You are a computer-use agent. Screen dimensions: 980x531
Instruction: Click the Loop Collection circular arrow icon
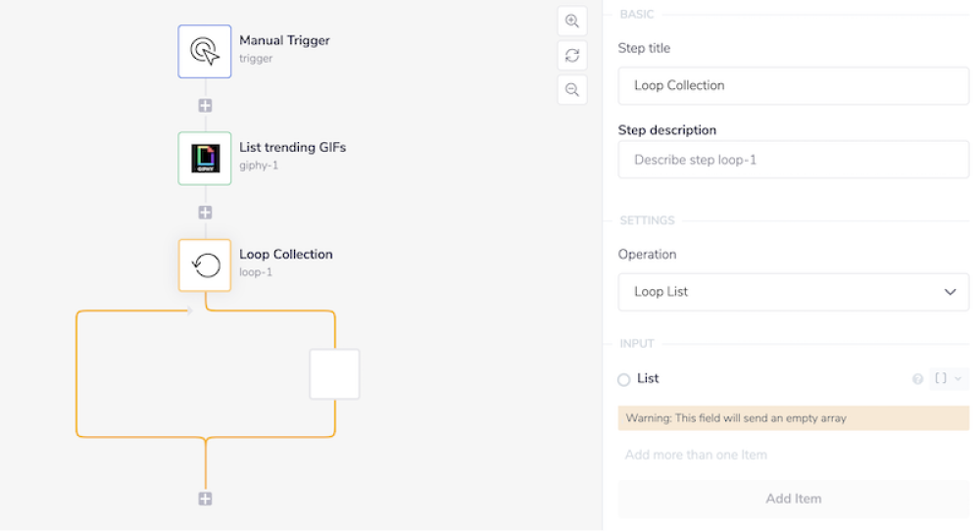[x=205, y=265]
